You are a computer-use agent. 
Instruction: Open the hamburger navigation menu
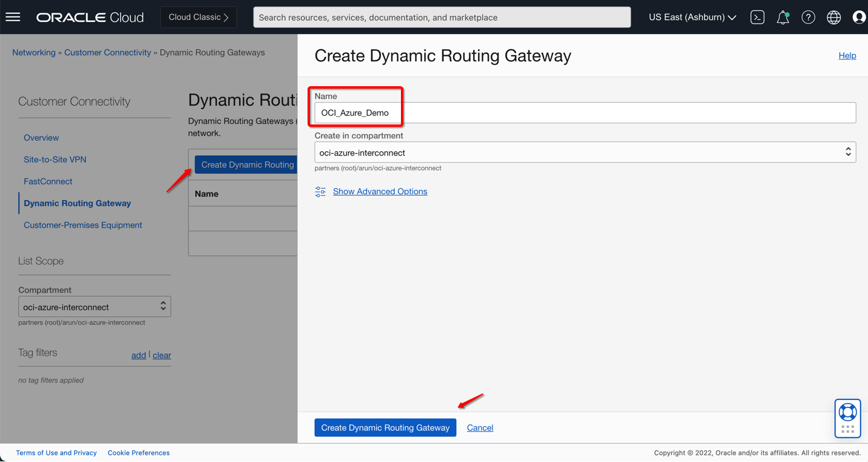click(13, 17)
